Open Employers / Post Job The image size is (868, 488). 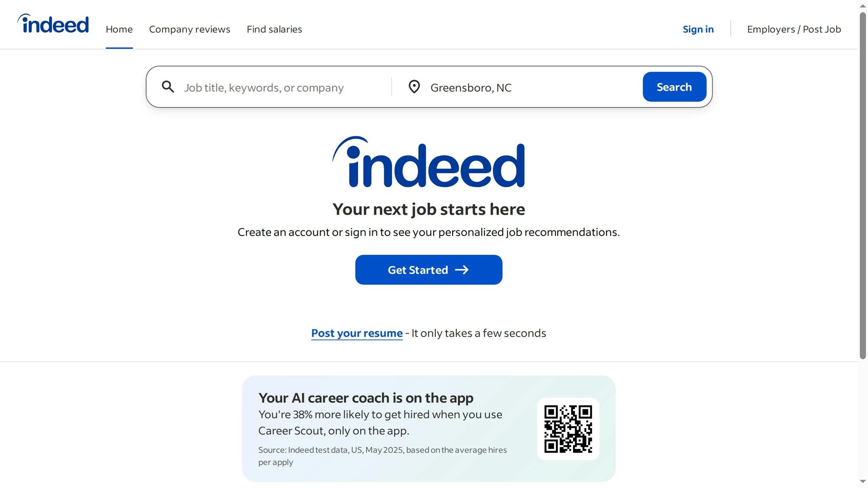[x=794, y=29]
